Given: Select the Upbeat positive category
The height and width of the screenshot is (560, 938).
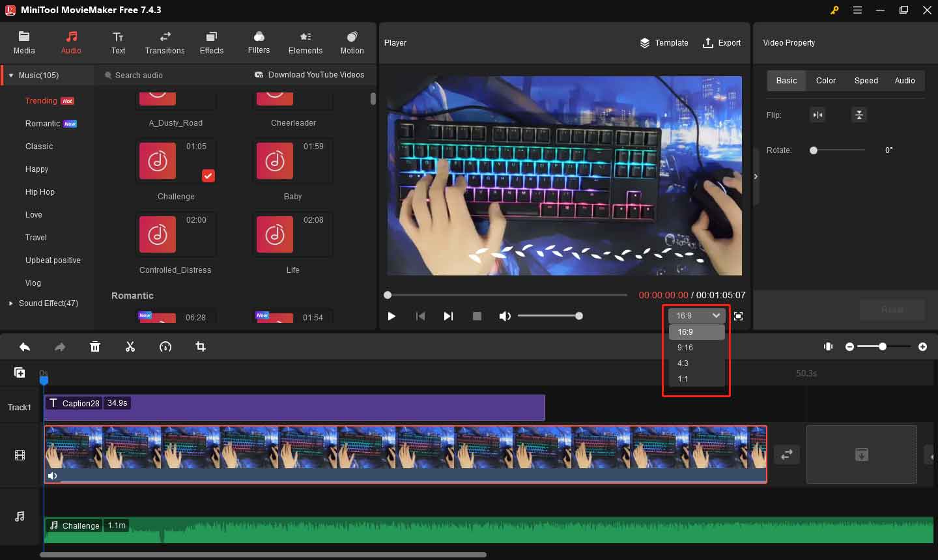Looking at the screenshot, I should (53, 260).
